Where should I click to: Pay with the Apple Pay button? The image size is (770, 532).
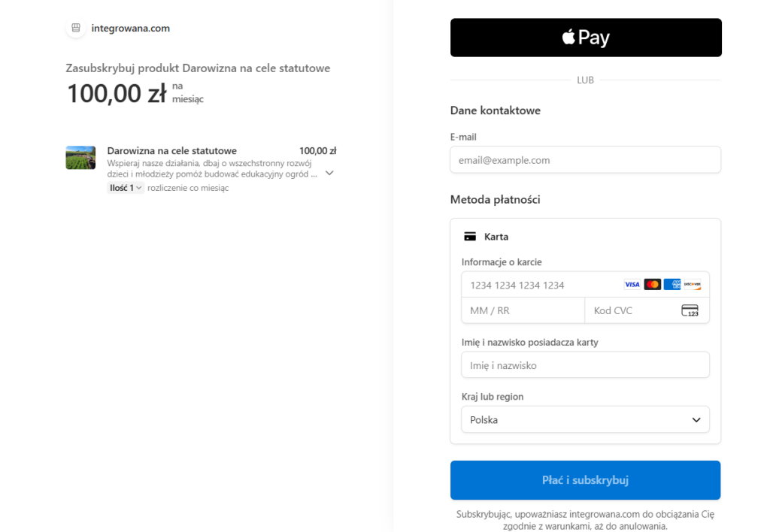pyautogui.click(x=586, y=38)
